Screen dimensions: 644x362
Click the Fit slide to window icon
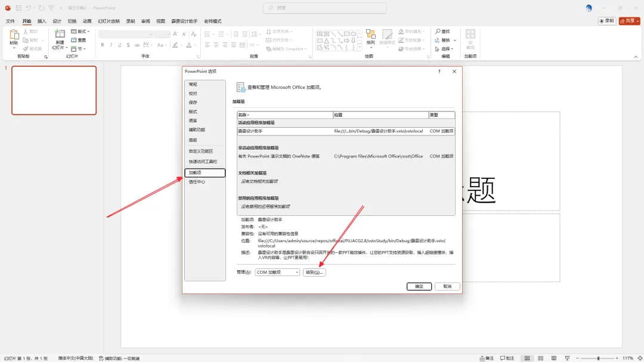click(x=640, y=358)
